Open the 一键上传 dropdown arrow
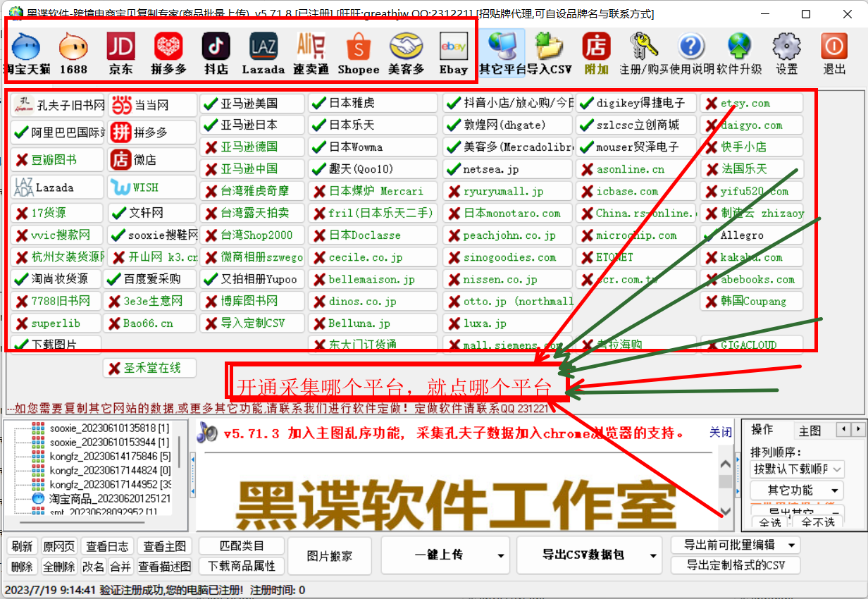The height and width of the screenshot is (599, 868). coord(502,555)
